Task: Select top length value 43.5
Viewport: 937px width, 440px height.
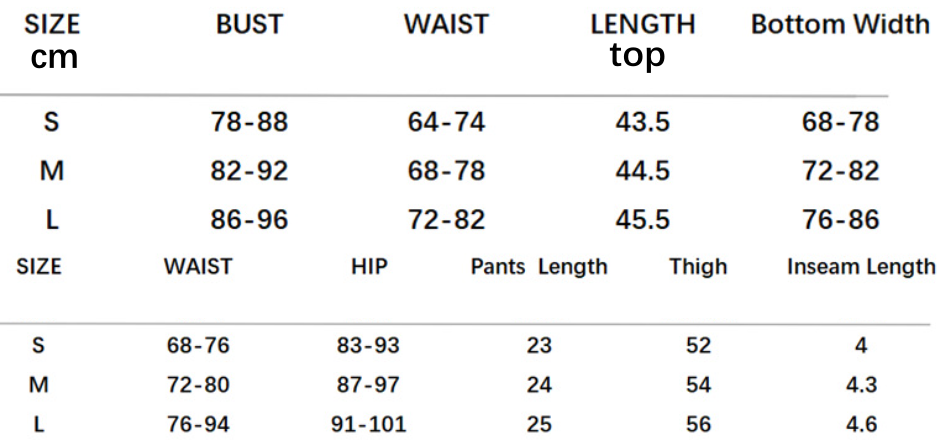Action: pyautogui.click(x=642, y=123)
